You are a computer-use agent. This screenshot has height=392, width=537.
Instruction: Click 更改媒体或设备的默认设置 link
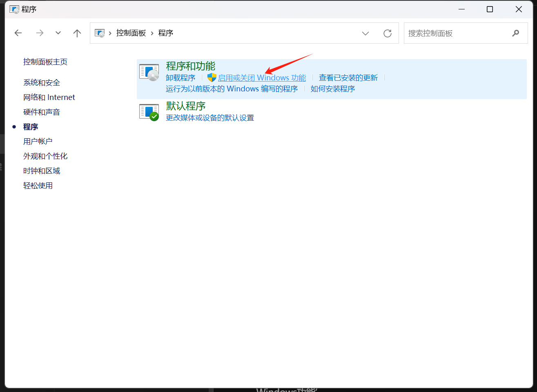pyautogui.click(x=210, y=118)
